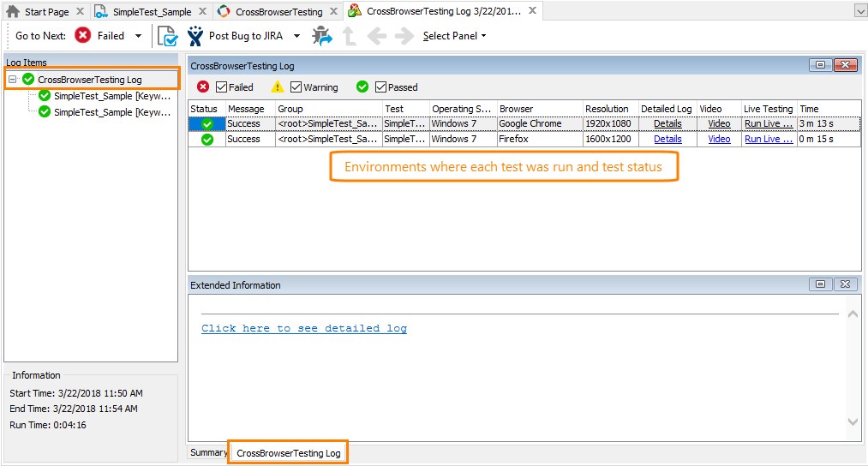Click the back arrow toolbar icon

377,36
